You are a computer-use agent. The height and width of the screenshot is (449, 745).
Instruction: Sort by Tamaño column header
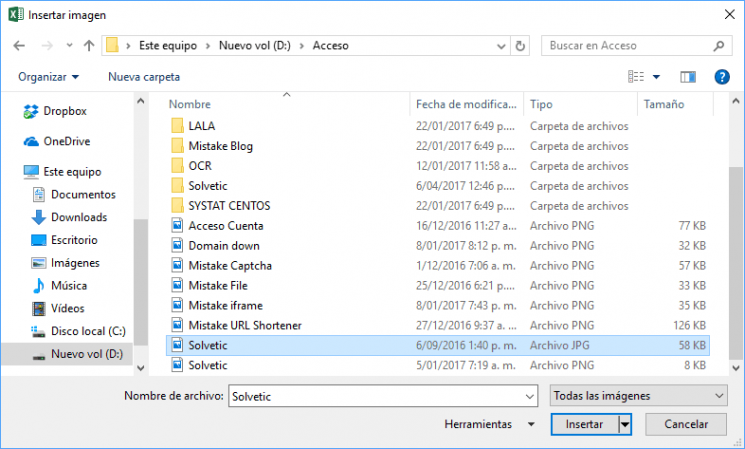click(x=664, y=105)
